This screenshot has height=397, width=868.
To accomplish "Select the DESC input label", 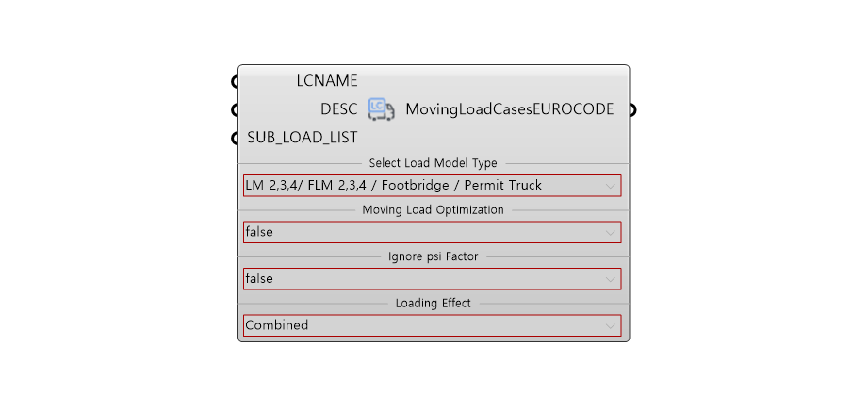I will pyautogui.click(x=338, y=109).
